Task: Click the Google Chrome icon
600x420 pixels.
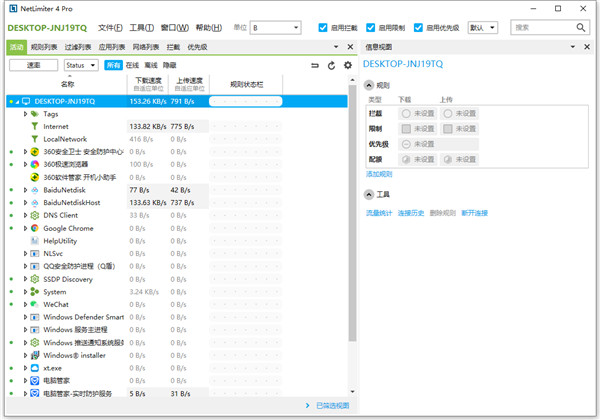Action: pyautogui.click(x=35, y=228)
